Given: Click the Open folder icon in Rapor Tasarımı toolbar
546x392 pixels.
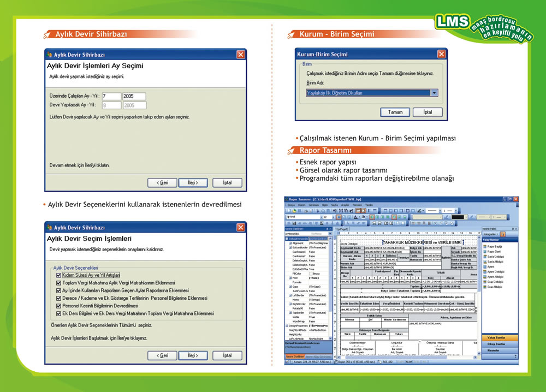Looking at the screenshot, I should [x=294, y=211].
